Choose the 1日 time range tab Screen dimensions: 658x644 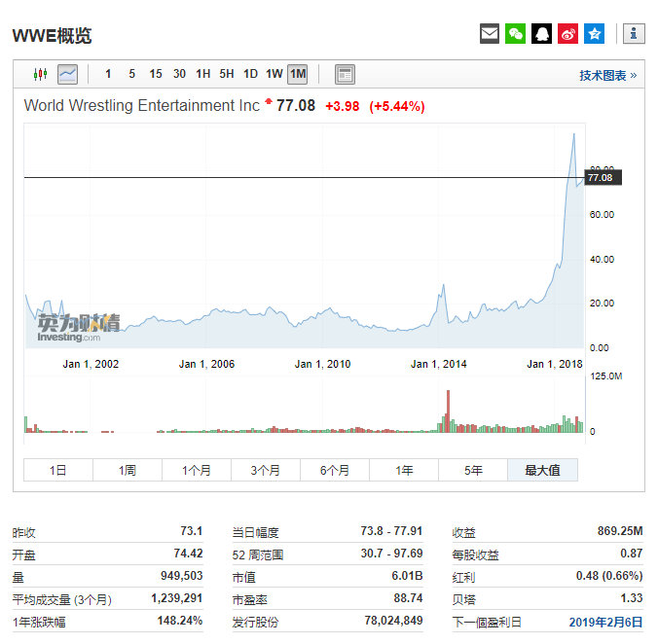click(58, 470)
